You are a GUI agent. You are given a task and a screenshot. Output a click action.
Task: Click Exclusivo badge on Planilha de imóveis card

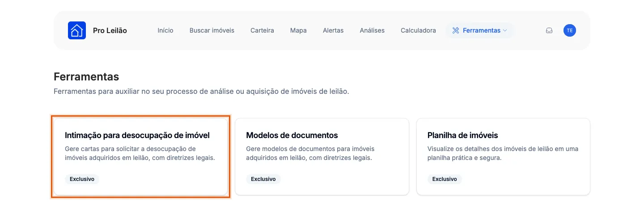pos(445,179)
